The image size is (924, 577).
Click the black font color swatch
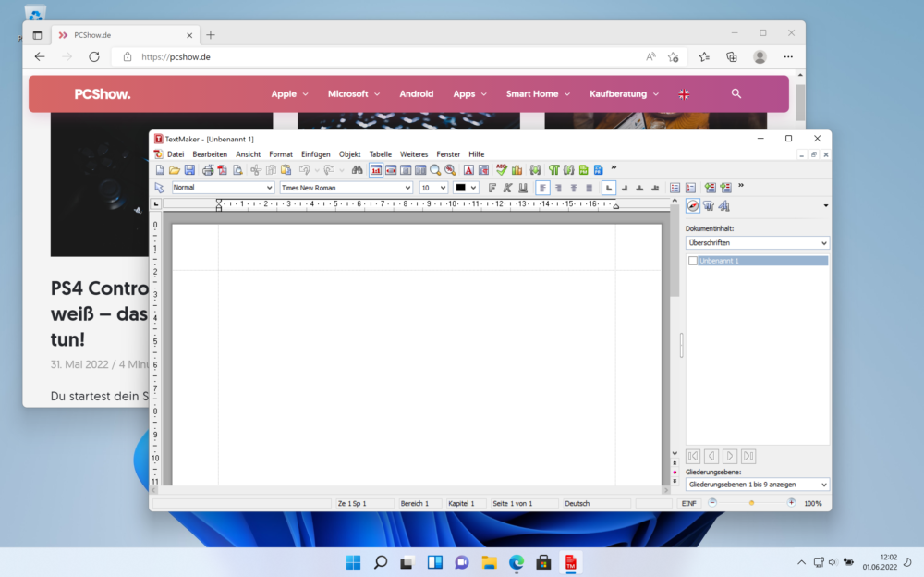point(460,189)
